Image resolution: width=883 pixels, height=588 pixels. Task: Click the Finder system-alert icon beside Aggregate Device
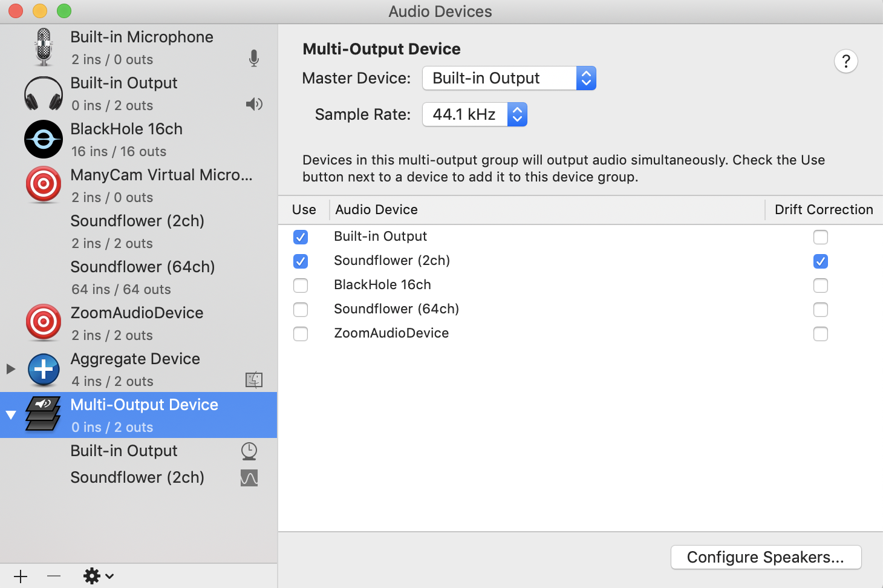[x=254, y=380]
